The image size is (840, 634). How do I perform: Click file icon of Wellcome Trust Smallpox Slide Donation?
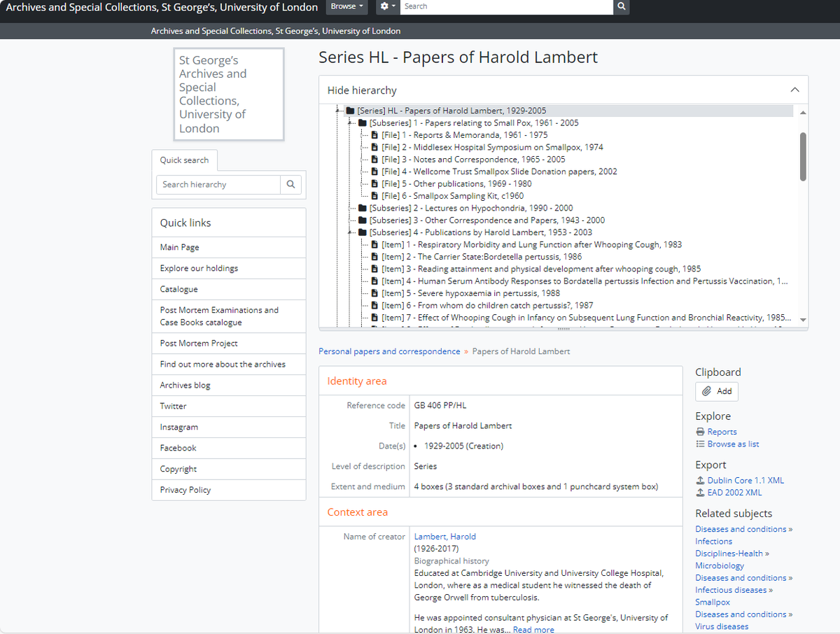point(374,171)
